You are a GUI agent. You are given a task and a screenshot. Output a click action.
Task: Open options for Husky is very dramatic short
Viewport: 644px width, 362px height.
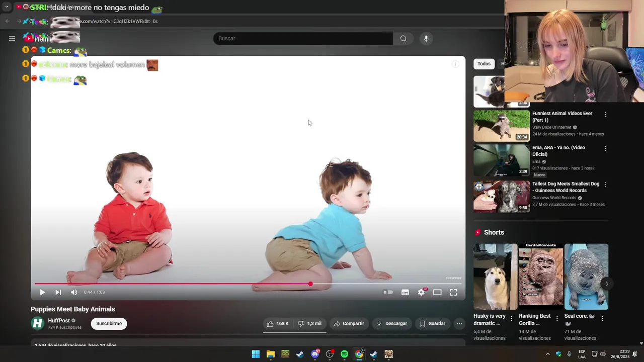(512, 318)
